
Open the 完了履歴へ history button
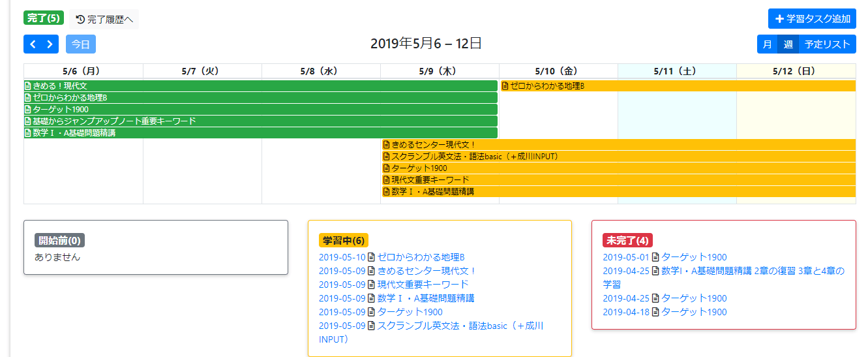click(104, 20)
